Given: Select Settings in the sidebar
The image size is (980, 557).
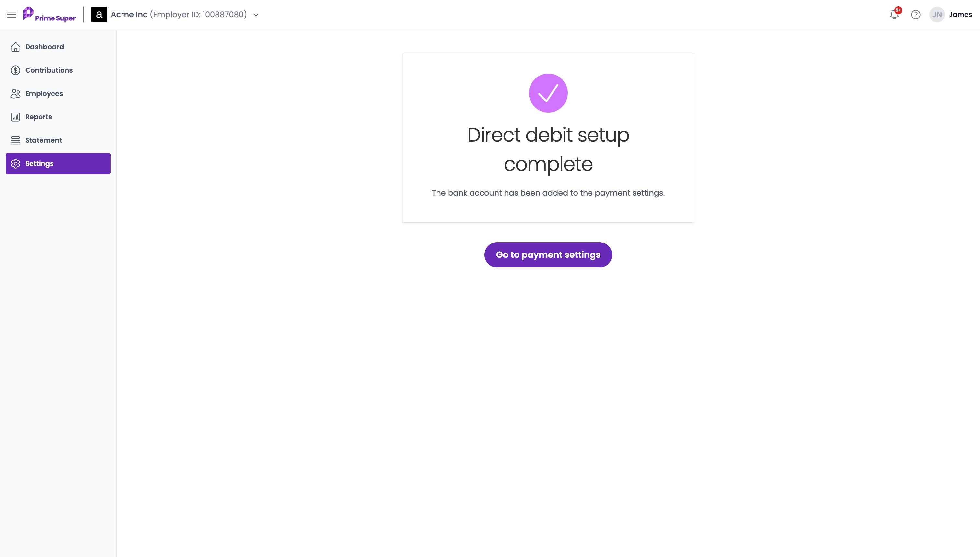Looking at the screenshot, I should (58, 163).
